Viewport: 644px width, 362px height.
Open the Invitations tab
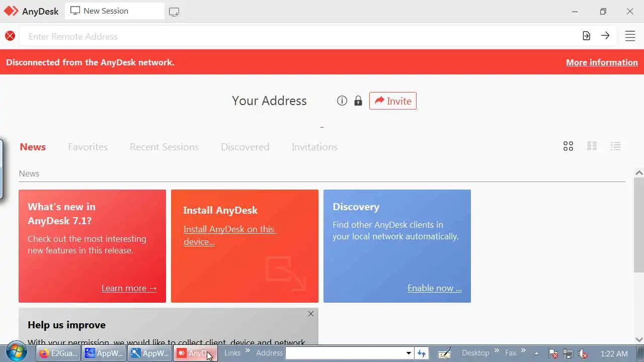pos(314,147)
